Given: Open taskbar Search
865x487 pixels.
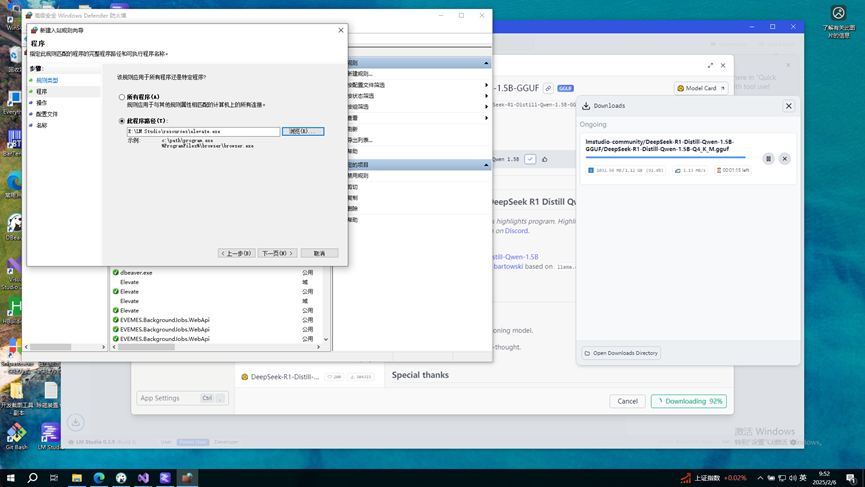Looking at the screenshot, I should 33,478.
